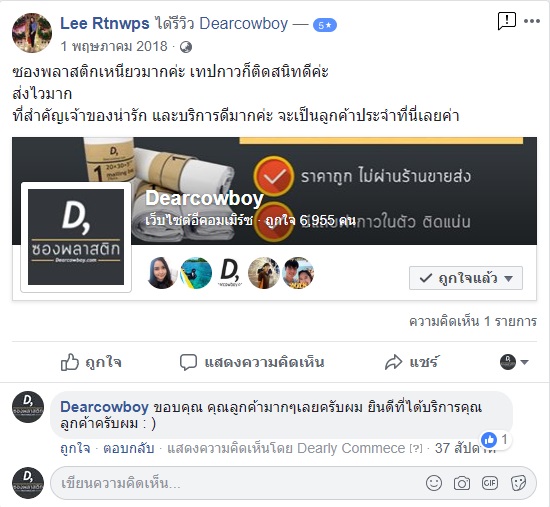This screenshot has width=550, height=507.
Task: Toggle the ถูกใจแล้ว liked page button
Action: click(466, 278)
